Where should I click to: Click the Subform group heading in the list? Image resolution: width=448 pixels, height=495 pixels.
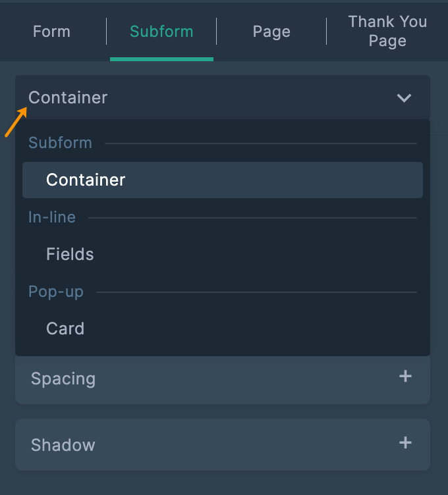(60, 143)
